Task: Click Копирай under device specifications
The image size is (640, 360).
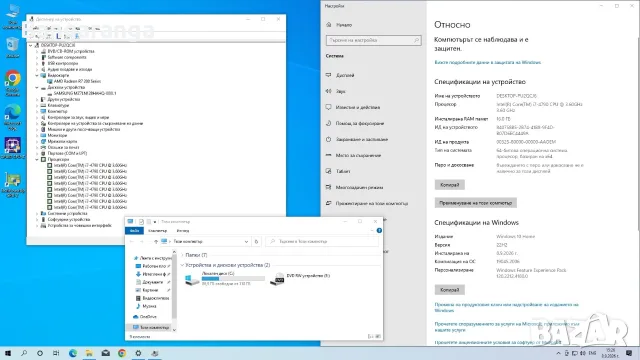Action: [x=449, y=185]
